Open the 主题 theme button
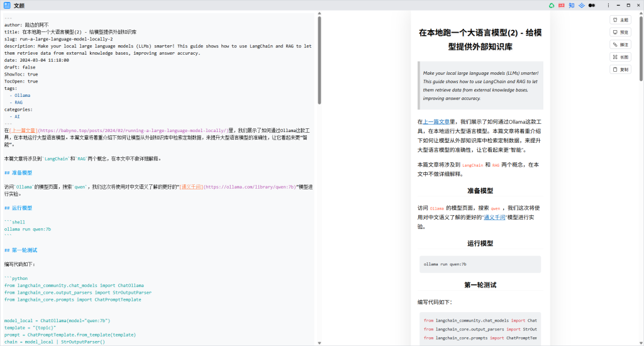Image resolution: width=644 pixels, height=346 pixels. coord(621,20)
